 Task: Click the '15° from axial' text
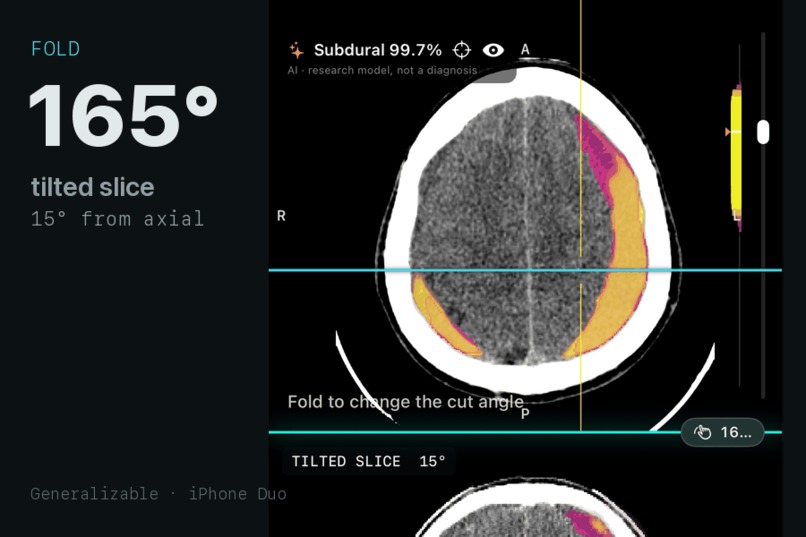117,219
